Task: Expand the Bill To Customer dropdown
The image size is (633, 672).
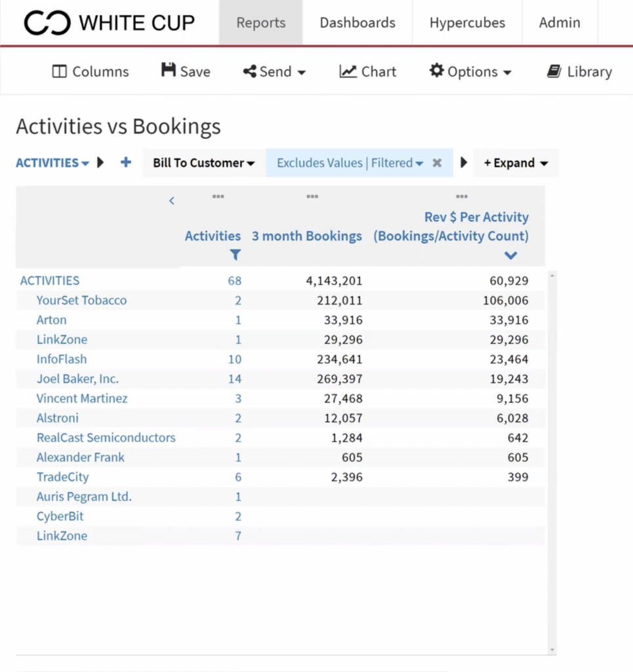Action: [x=203, y=163]
